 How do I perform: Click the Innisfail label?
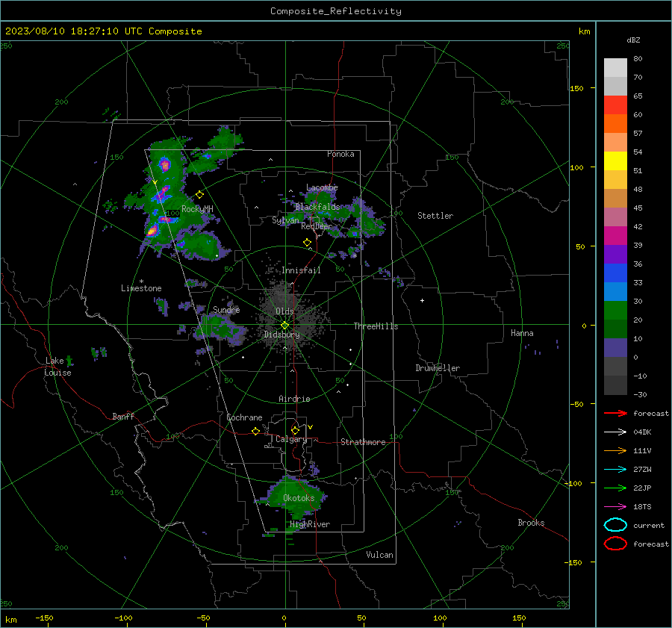[301, 270]
